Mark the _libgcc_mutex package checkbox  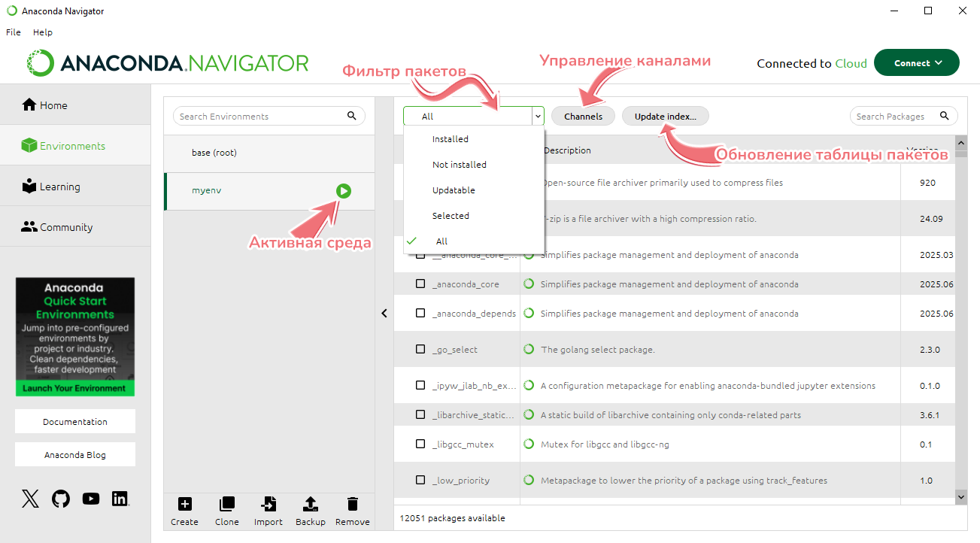(x=420, y=444)
